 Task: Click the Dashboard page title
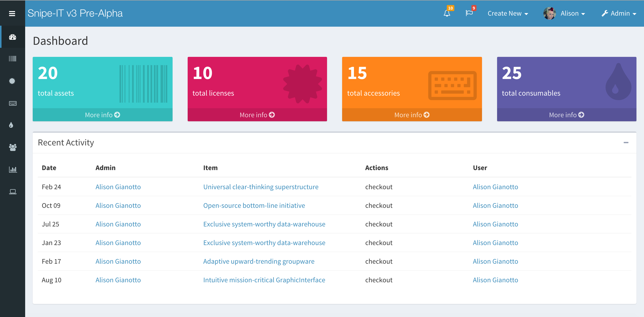coord(60,41)
